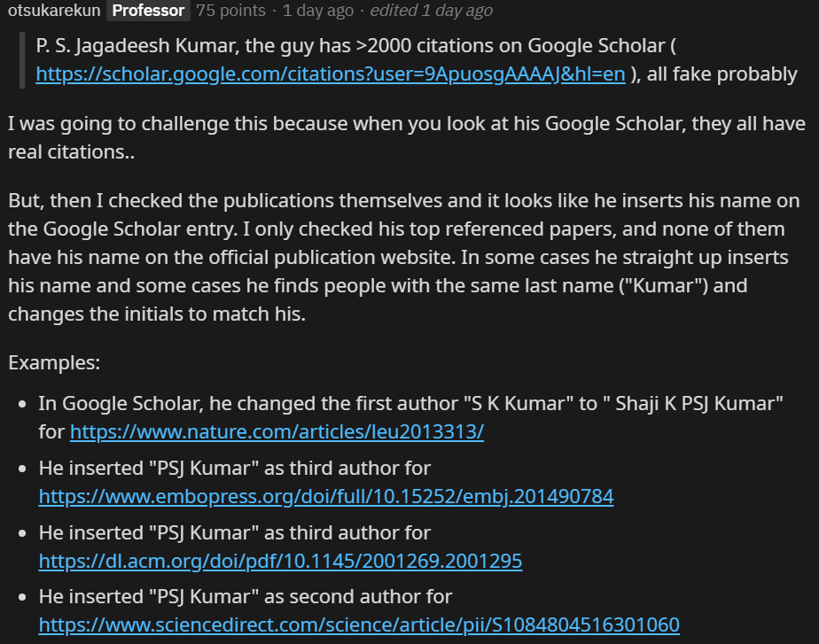Click the quoted text about P. S. Jagadeesh Kumar
819x644 pixels.
pos(355,45)
